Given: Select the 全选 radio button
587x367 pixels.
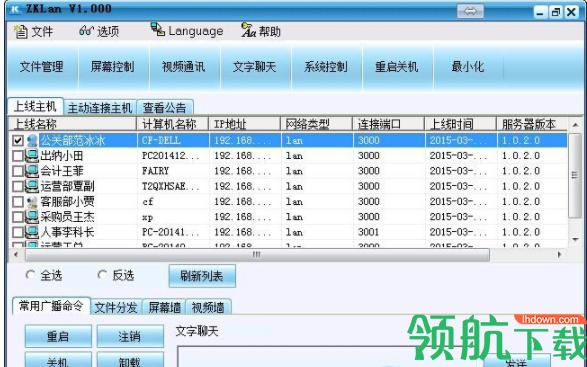Looking at the screenshot, I should coord(30,275).
